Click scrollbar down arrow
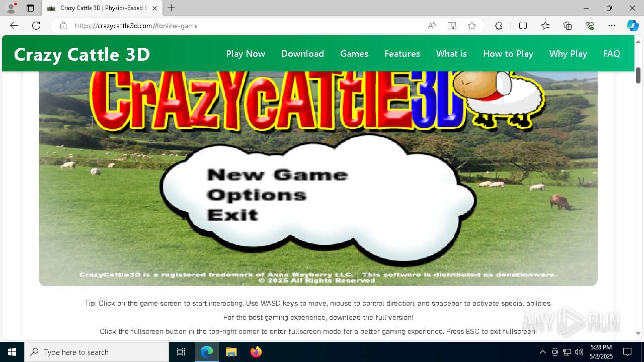 638,333
